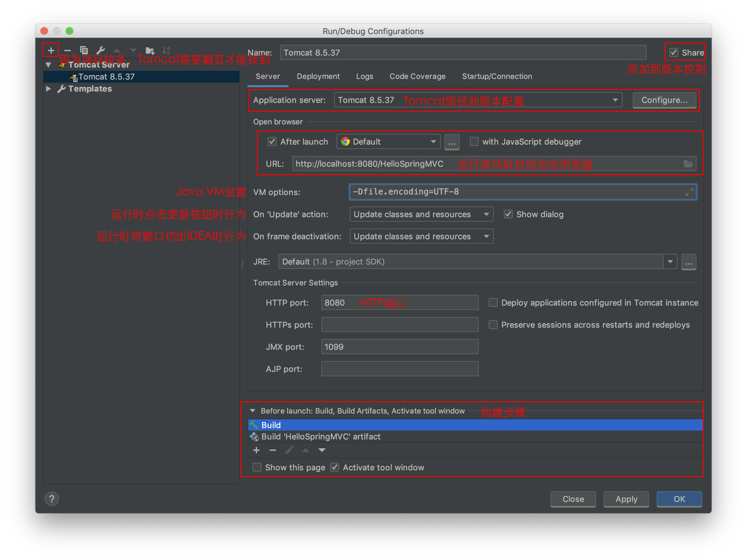The image size is (747, 560).
Task: Click the VM options input field
Action: tap(523, 192)
